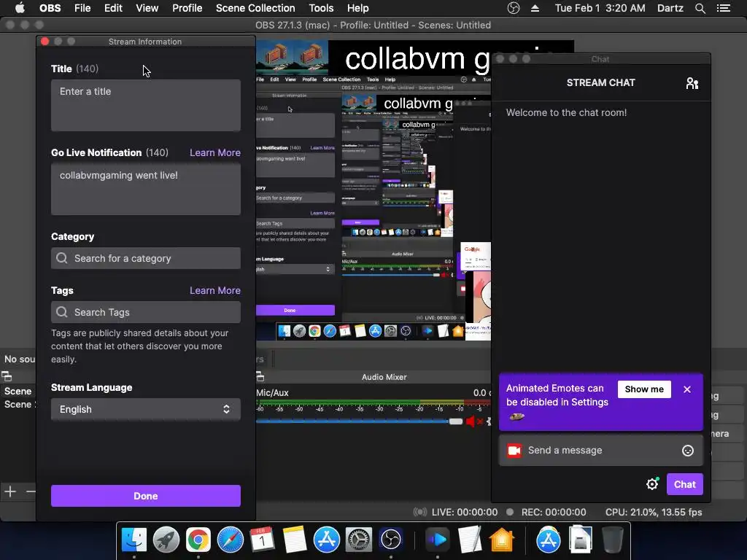Pop out the Scenes dock icon

pyautogui.click(x=7, y=377)
